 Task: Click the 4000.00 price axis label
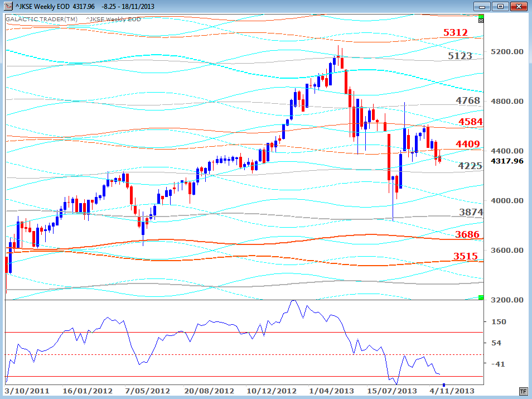pos(507,200)
